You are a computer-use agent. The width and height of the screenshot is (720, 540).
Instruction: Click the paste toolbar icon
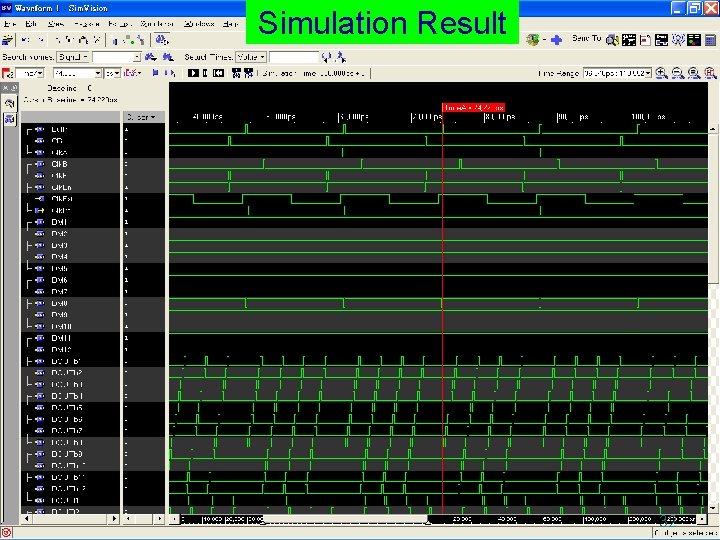[x=83, y=40]
